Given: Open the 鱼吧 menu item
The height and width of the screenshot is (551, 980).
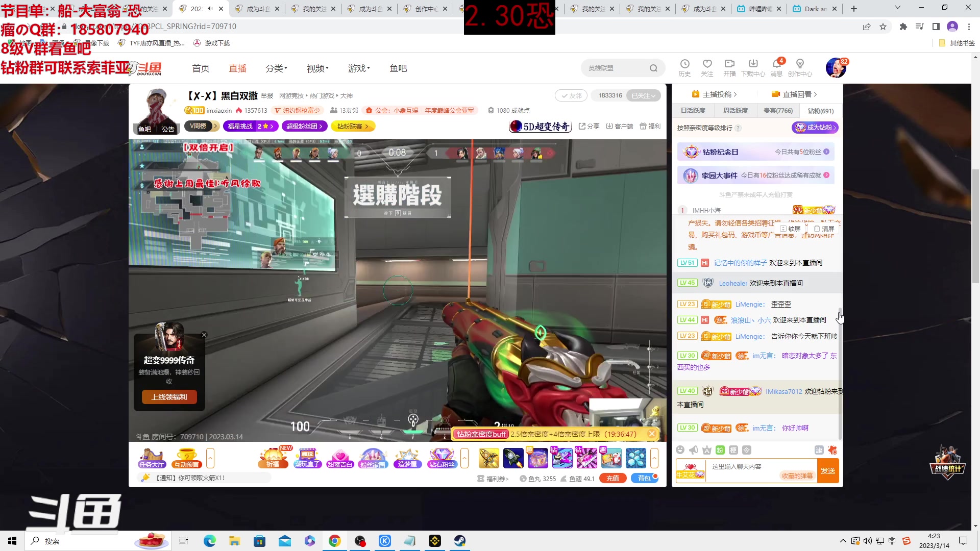Looking at the screenshot, I should (x=398, y=68).
